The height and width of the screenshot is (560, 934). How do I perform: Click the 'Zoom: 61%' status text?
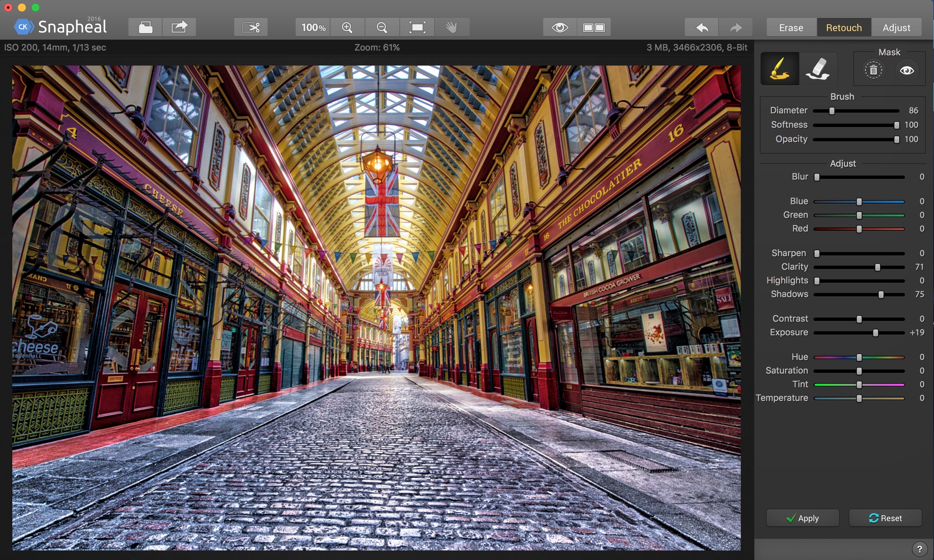(377, 47)
